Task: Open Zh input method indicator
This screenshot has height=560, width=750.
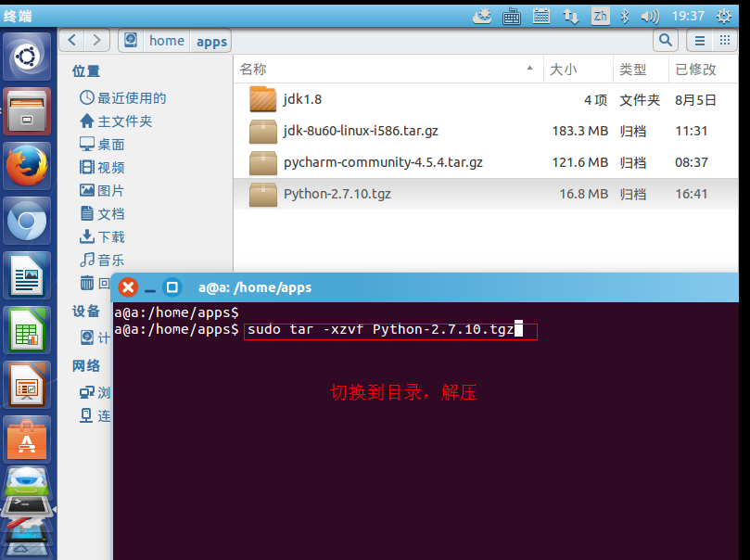Action: pyautogui.click(x=600, y=17)
